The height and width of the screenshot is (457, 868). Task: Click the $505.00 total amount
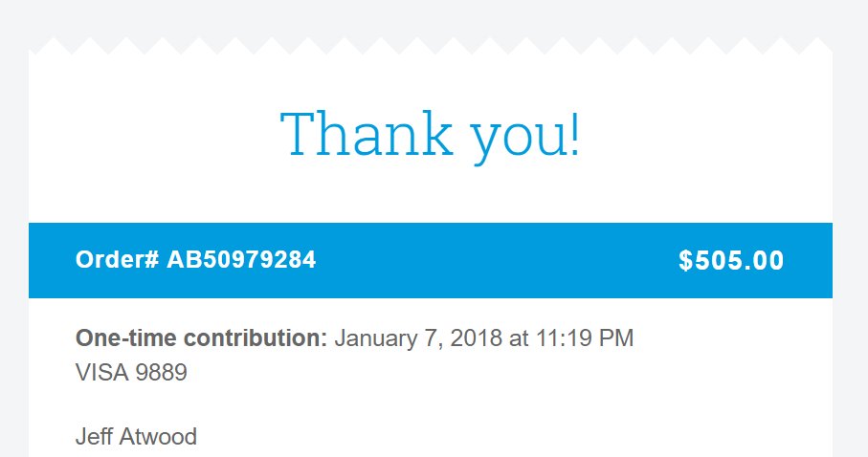731,260
